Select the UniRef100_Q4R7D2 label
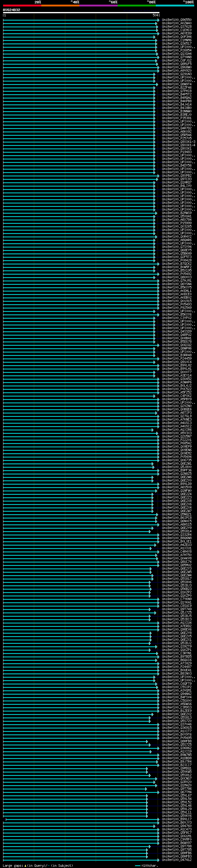 [x=177, y=128]
